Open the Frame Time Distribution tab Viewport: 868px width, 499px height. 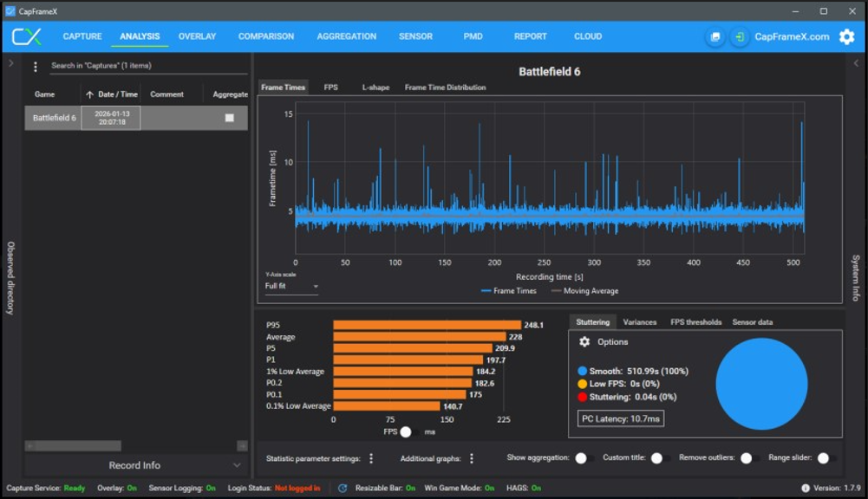pyautogui.click(x=445, y=87)
